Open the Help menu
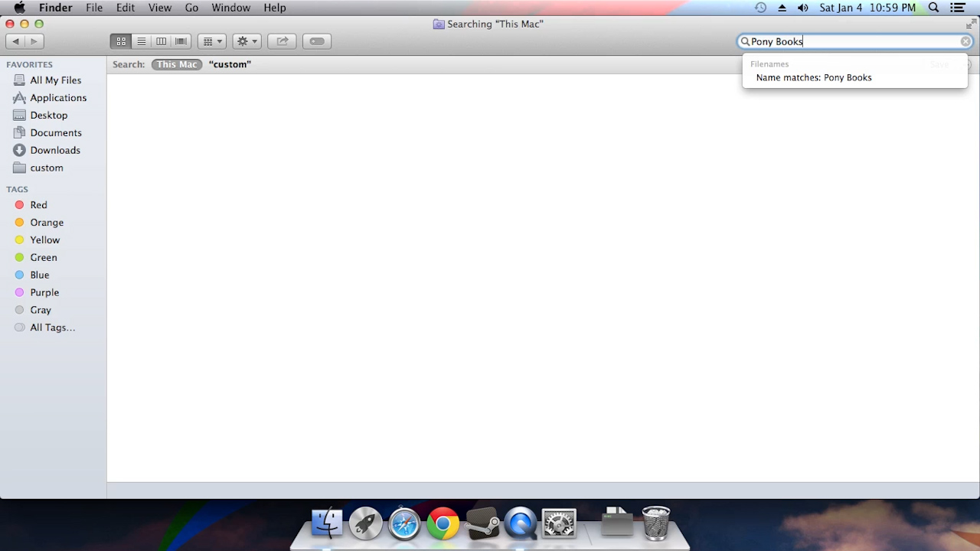This screenshot has width=980, height=551. (x=274, y=8)
